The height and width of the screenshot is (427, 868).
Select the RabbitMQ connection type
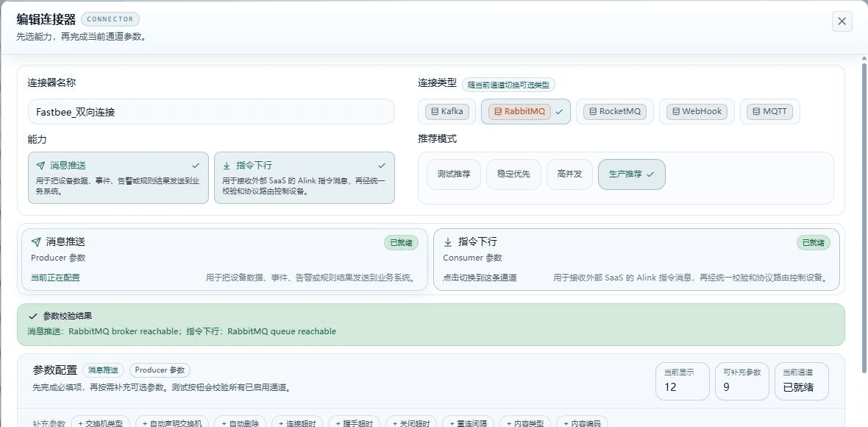point(525,111)
